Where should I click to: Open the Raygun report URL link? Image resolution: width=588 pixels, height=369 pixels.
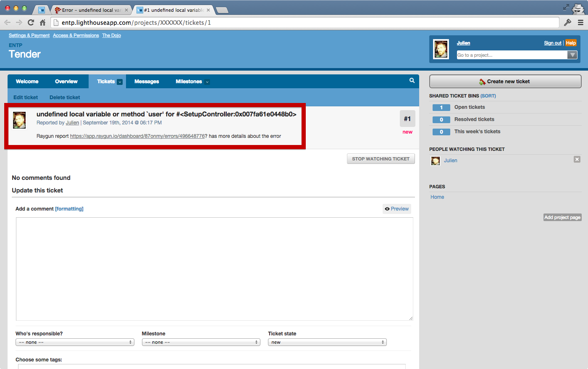tap(137, 136)
